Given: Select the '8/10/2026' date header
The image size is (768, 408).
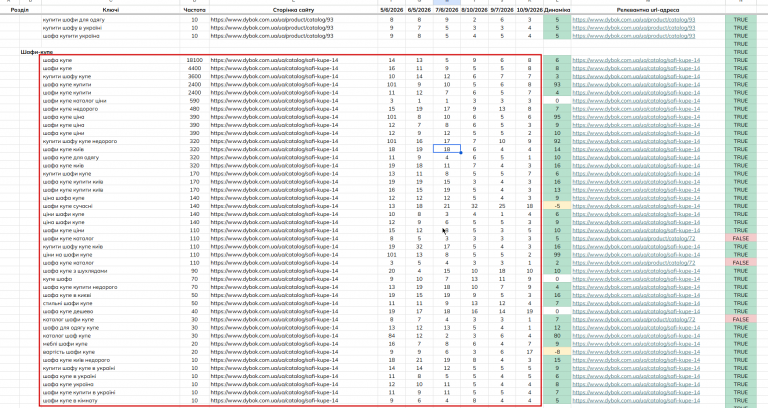Looking at the screenshot, I should [x=474, y=10].
